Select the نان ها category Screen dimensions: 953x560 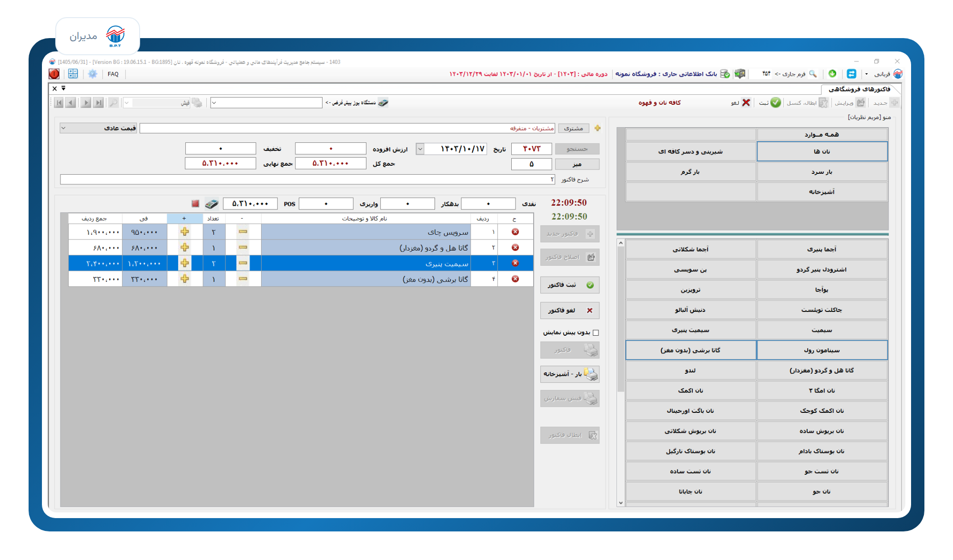(x=822, y=151)
